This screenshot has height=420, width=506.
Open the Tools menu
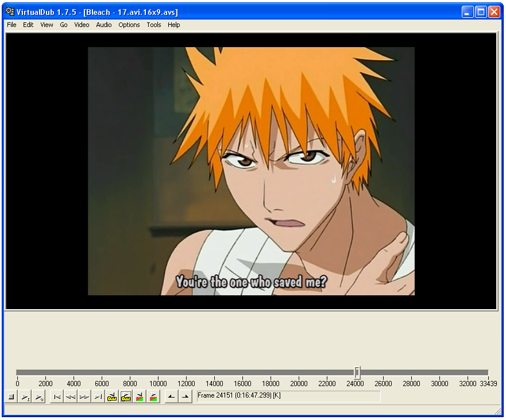coord(154,25)
